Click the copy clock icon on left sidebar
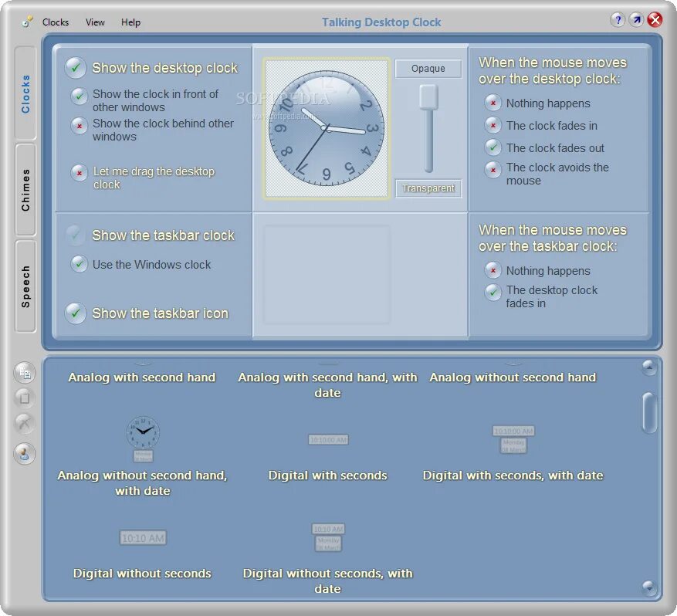Screen dimensions: 677x616 (x=25, y=373)
